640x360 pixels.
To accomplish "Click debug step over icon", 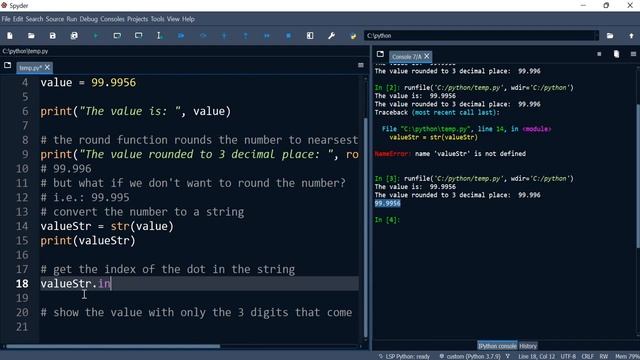I will coord(203,36).
